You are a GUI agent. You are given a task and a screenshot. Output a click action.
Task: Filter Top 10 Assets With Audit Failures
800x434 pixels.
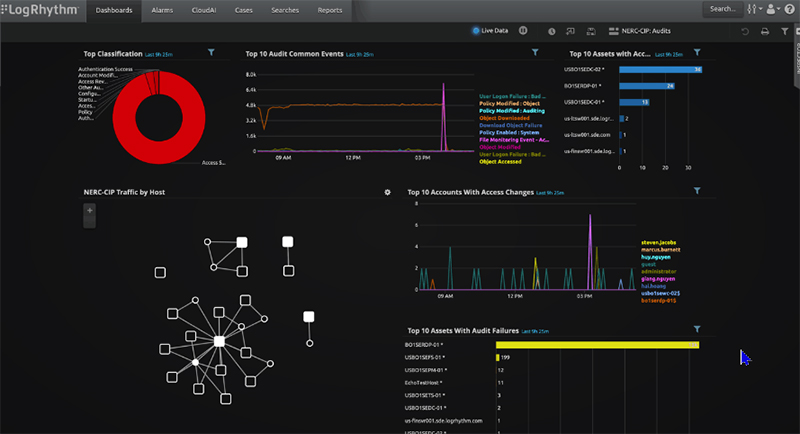point(697,329)
